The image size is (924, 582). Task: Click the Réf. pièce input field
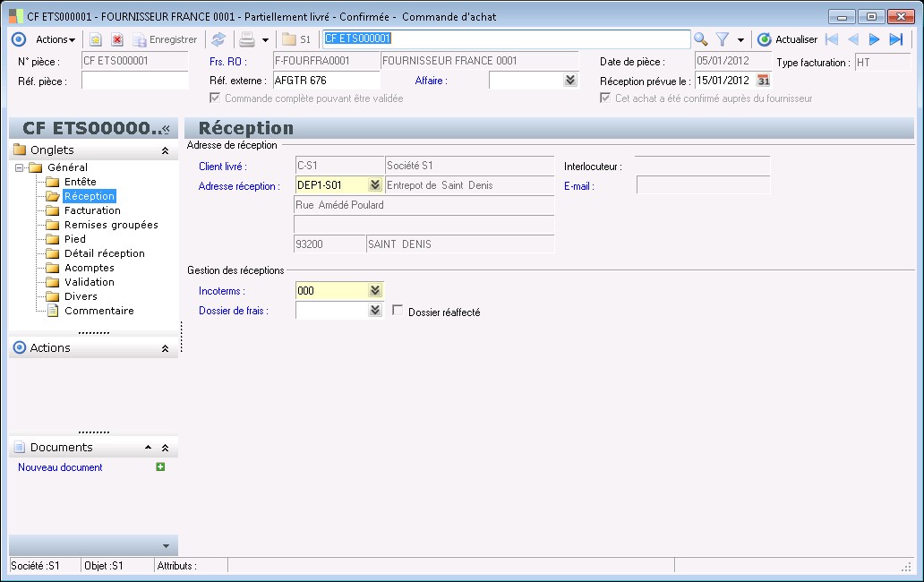(134, 81)
